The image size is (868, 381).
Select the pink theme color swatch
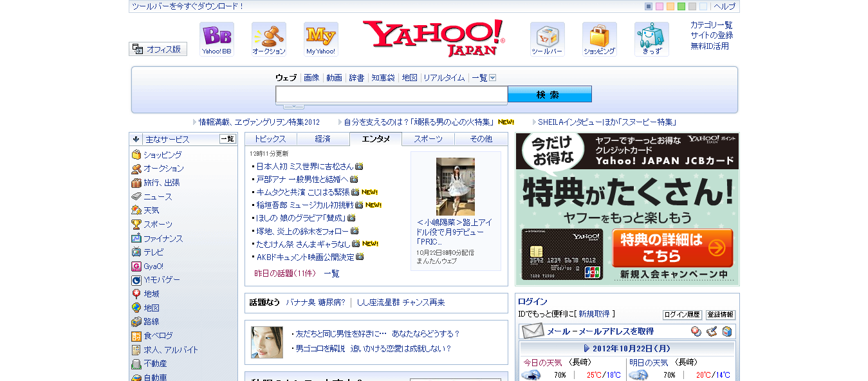pos(660,6)
